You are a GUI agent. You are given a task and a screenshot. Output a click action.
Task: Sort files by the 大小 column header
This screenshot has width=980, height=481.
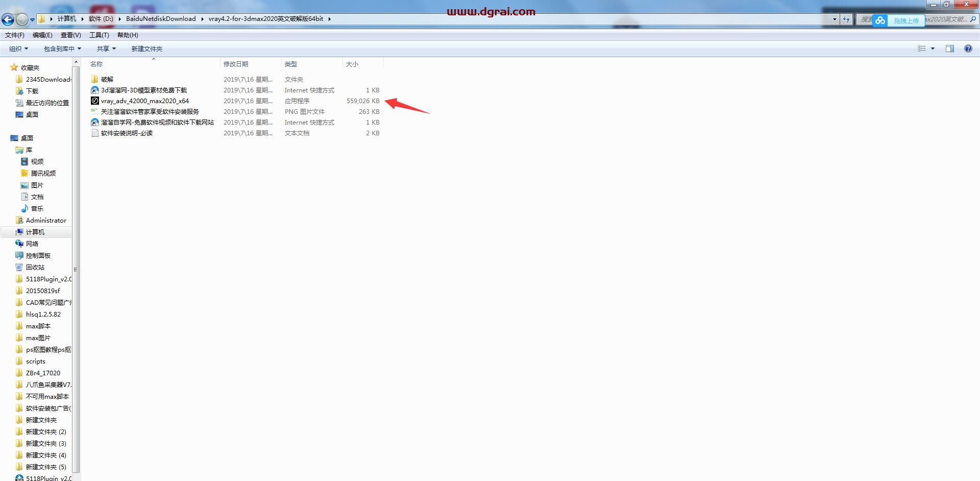pos(352,64)
